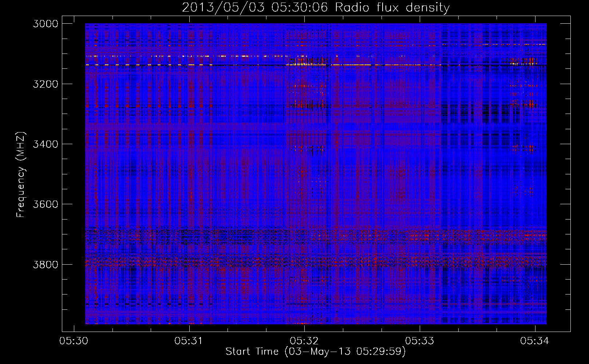The width and height of the screenshot is (589, 364).
Task: Select the 3400 frequency tick label
Action: coord(46,144)
